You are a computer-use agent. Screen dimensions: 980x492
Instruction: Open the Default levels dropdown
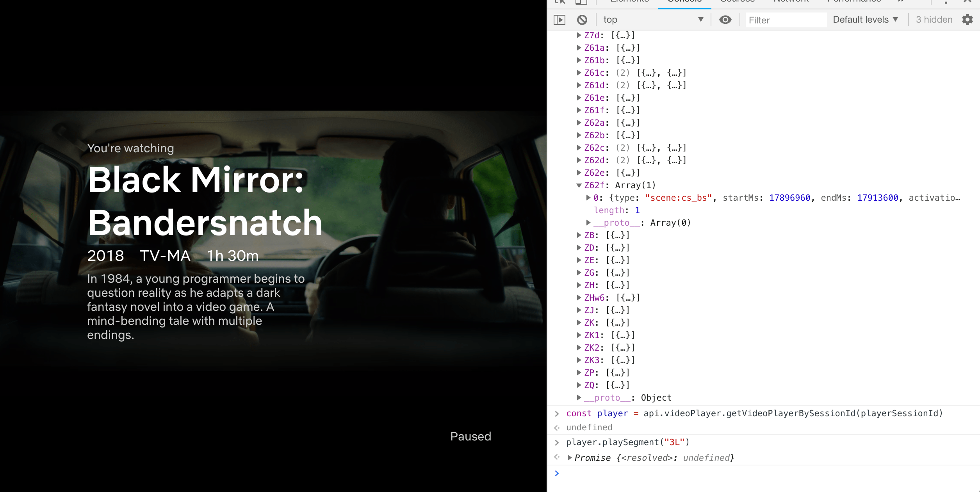(866, 20)
